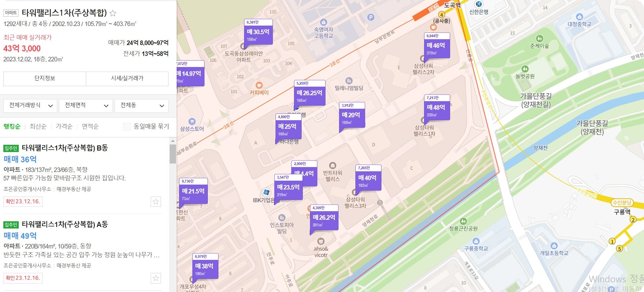
Task: Click 숙명여자고등학교 school icon
Action: (x=323, y=22)
